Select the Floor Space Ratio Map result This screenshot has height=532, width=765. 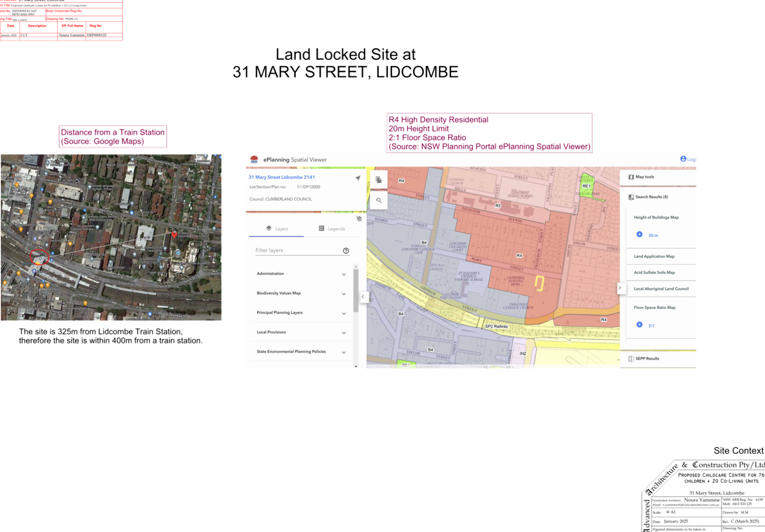[x=655, y=308]
